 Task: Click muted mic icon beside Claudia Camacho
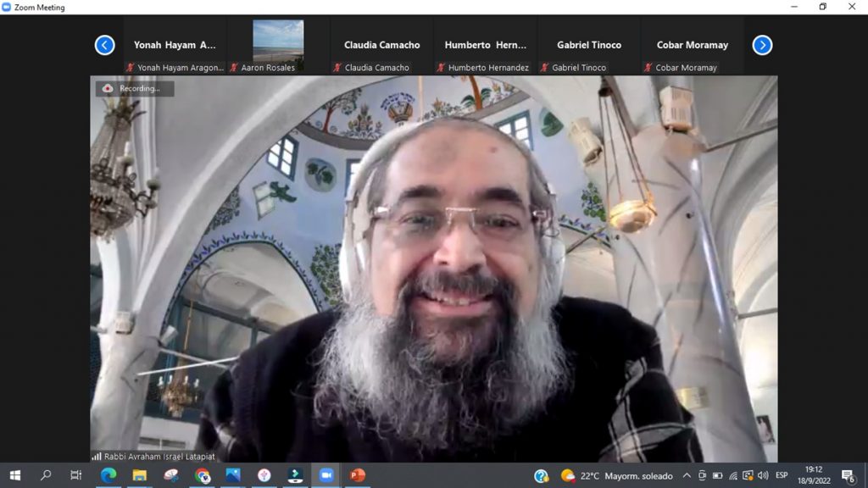pos(337,68)
